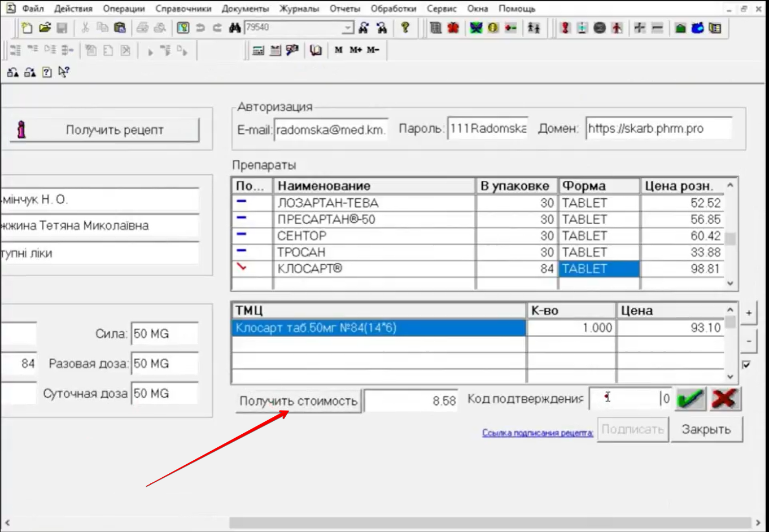Click the yellow question mark Help icon

[x=405, y=28]
